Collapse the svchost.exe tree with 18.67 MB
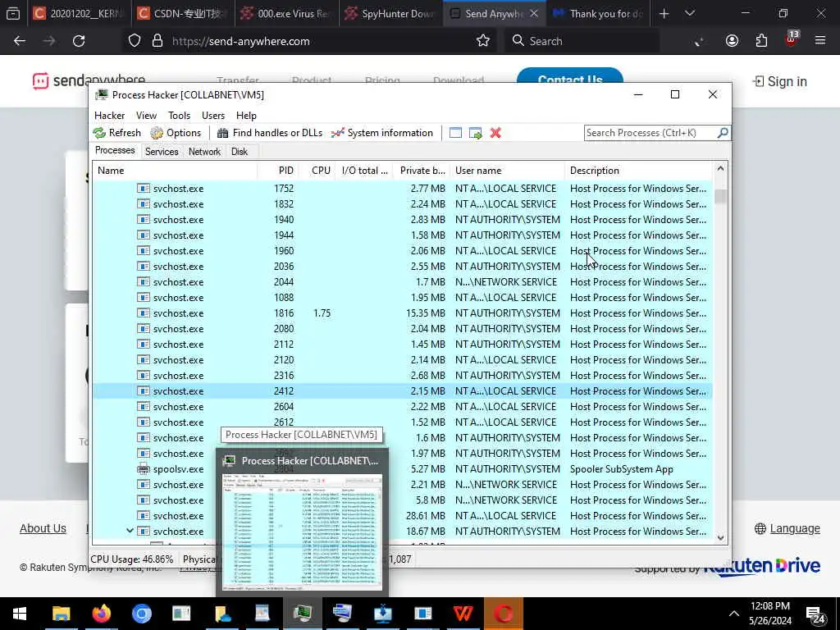The width and height of the screenshot is (840, 630). (x=130, y=531)
